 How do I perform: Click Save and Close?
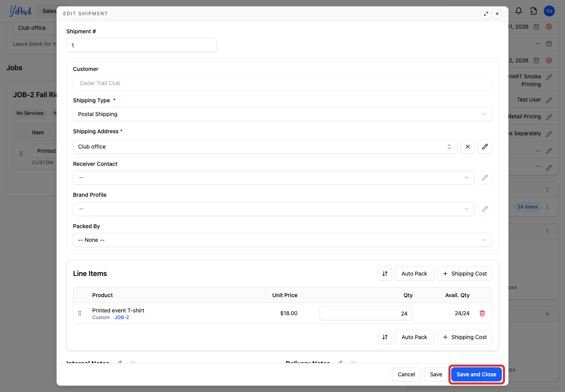click(x=476, y=374)
